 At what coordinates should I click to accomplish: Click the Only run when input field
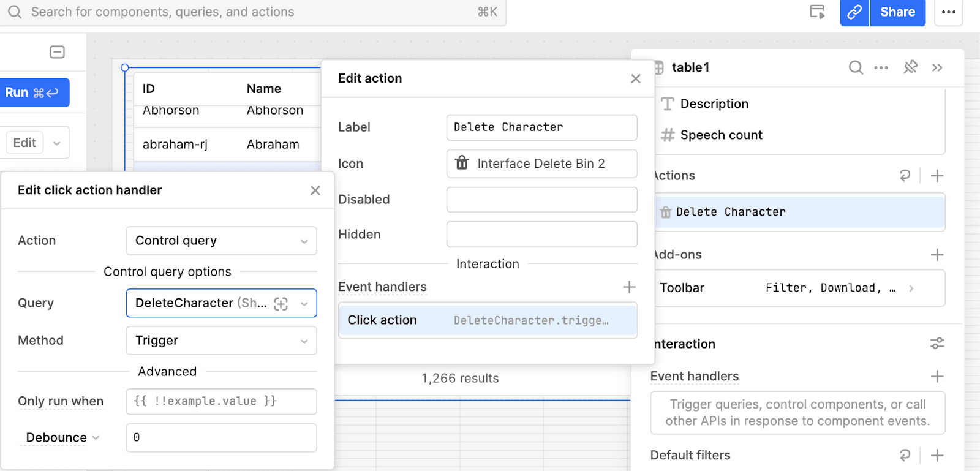[221, 402]
